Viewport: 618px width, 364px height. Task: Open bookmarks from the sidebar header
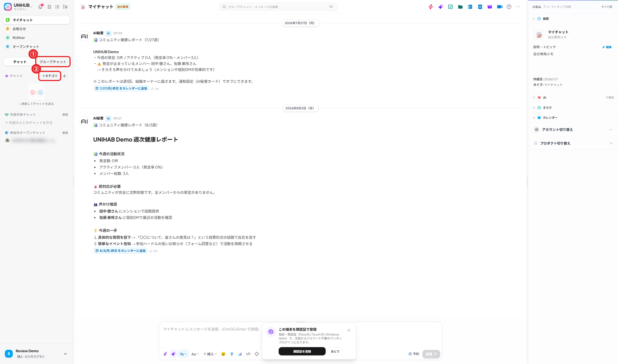(49, 7)
